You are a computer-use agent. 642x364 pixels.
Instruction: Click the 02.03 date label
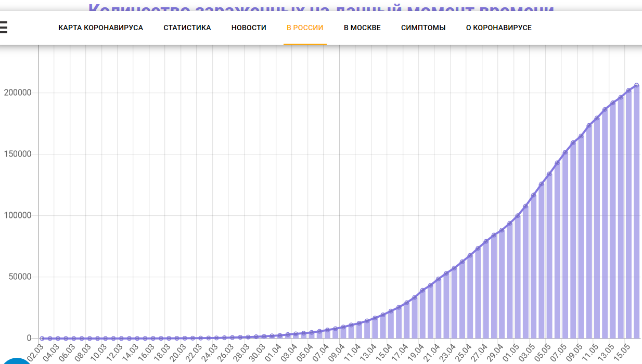click(x=35, y=352)
